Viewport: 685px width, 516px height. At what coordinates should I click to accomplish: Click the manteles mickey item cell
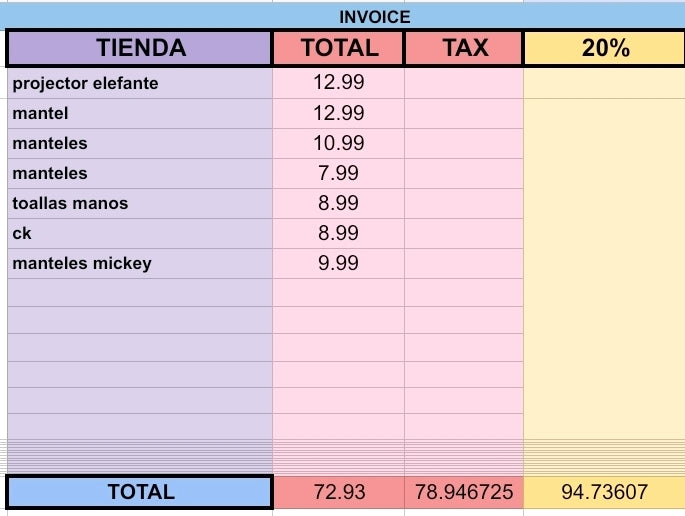pyautogui.click(x=140, y=263)
